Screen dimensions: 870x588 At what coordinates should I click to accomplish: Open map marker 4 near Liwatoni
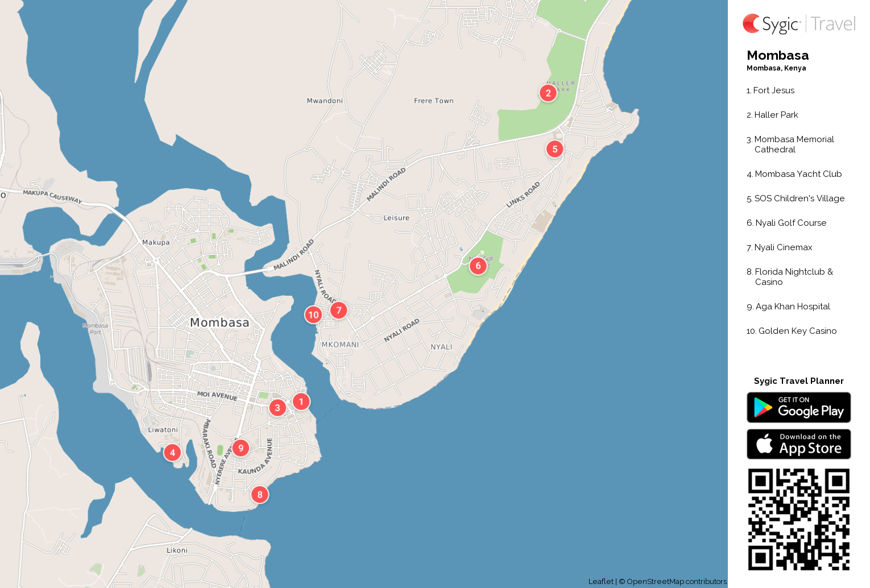coord(172,453)
